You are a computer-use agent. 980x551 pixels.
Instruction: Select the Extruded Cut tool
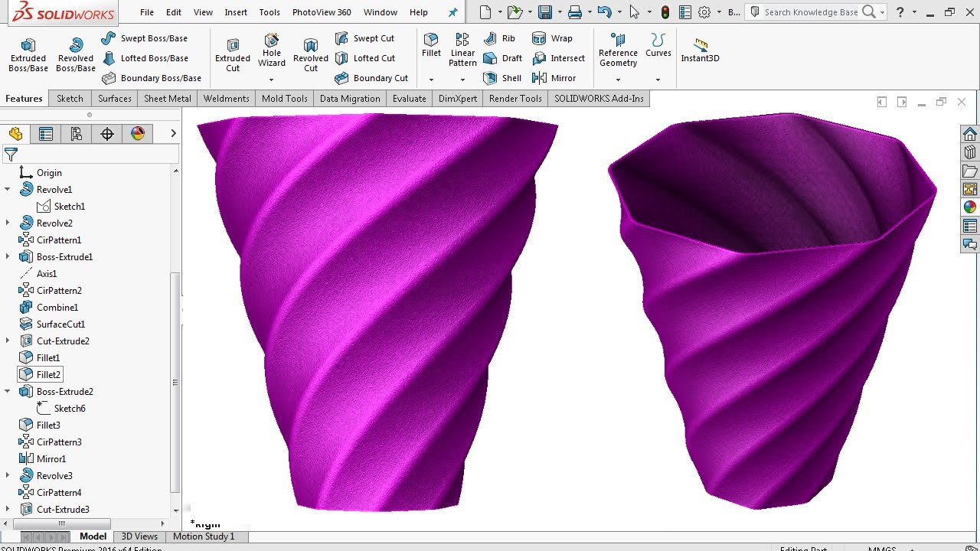pos(233,55)
